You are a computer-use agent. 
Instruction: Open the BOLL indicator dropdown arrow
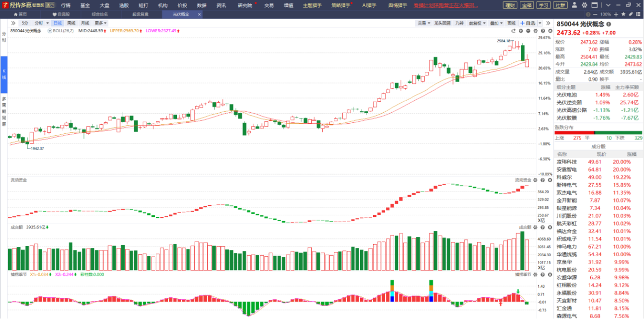(50, 31)
